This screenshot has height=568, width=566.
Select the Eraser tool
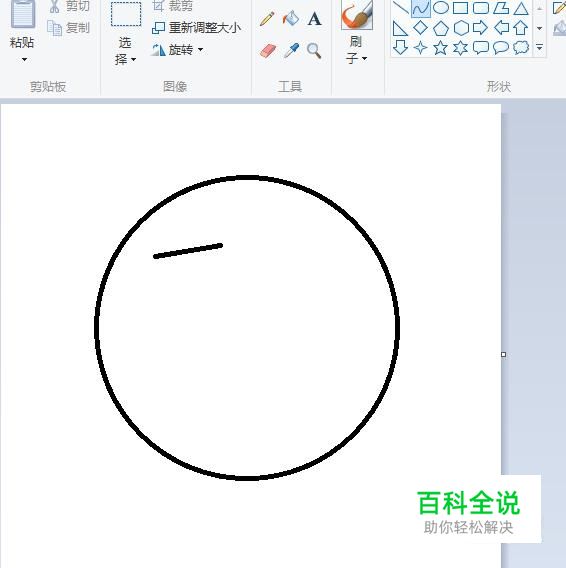click(x=268, y=50)
